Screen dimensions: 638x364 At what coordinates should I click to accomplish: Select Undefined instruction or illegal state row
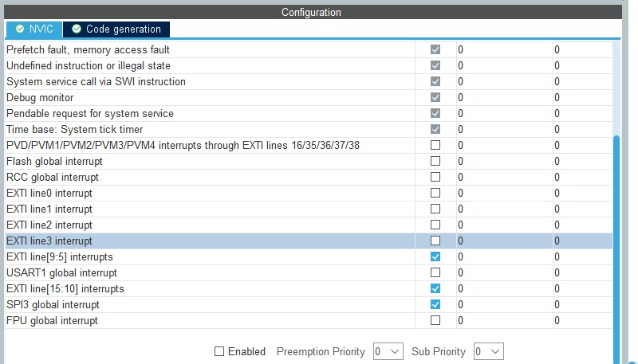(309, 65)
